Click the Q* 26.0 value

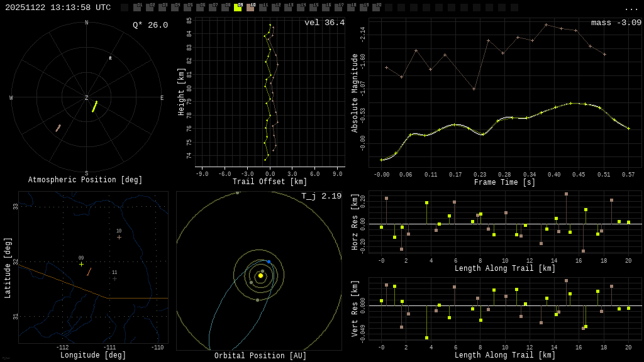pos(150,25)
